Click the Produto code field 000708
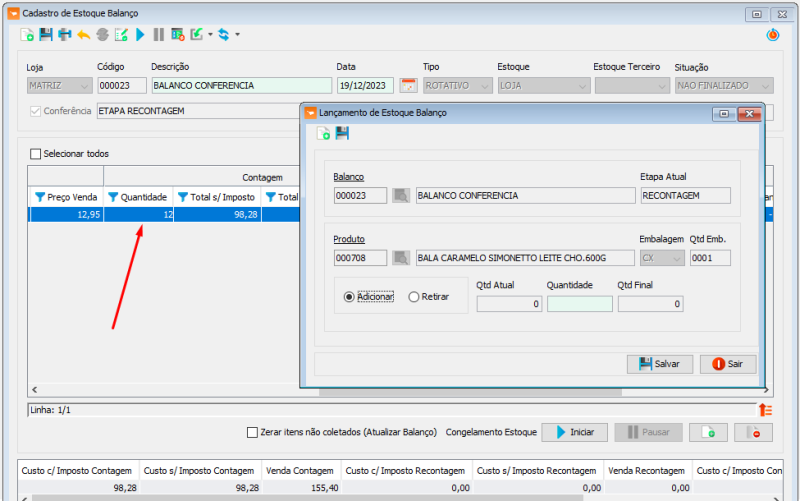This screenshot has height=501, width=800. pos(360,258)
